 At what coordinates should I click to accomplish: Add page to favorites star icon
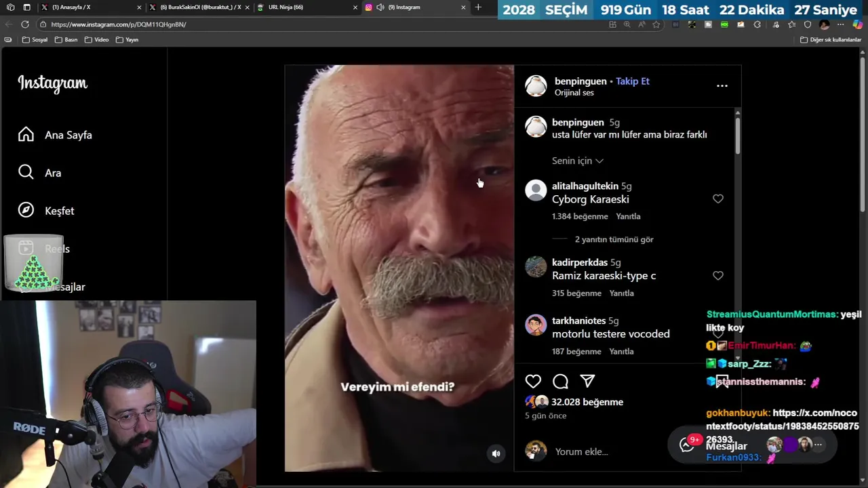[x=656, y=24]
